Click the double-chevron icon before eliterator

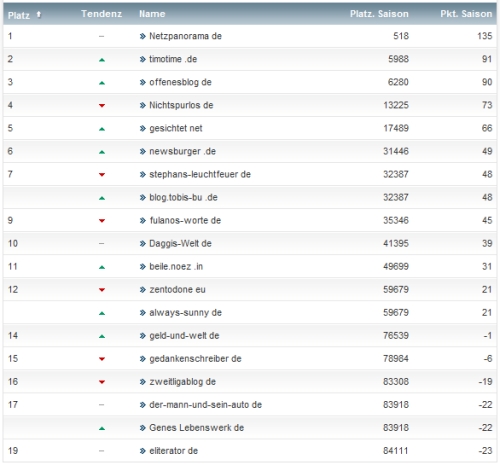tap(143, 451)
